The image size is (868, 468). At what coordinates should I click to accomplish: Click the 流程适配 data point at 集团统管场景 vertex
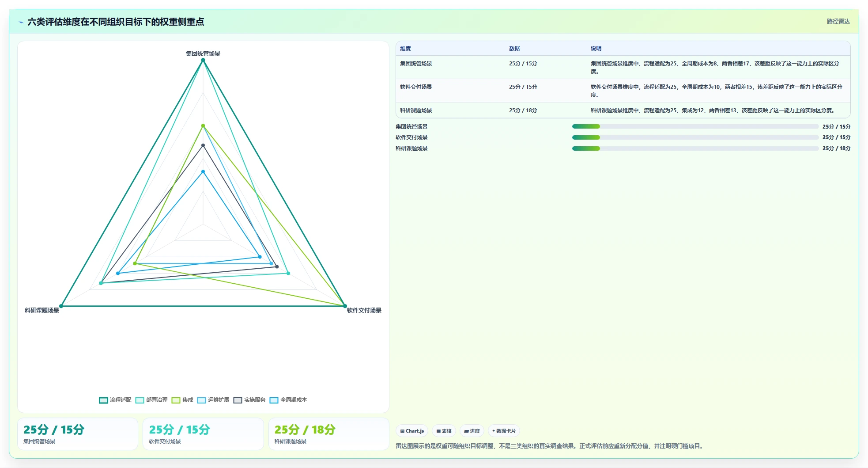(x=203, y=60)
